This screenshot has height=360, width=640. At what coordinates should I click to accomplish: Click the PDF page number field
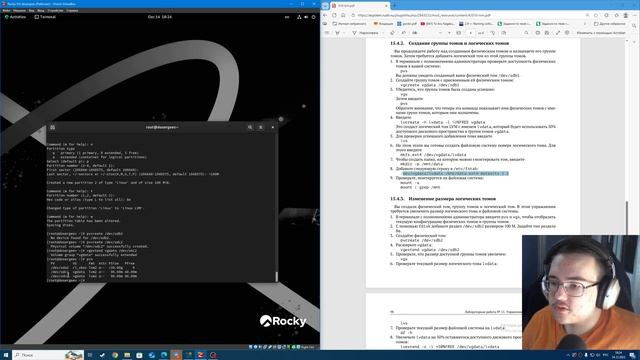tap(471, 33)
